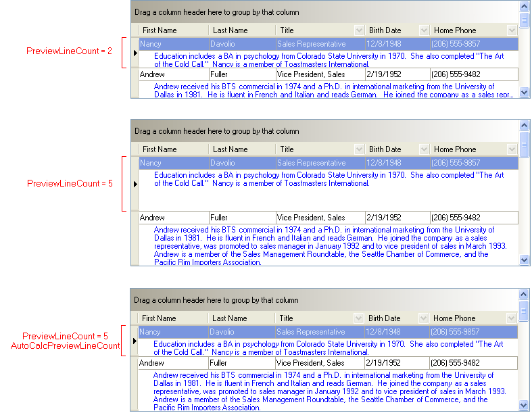Select 'Vice President, Sales' cell in top grid

(x=320, y=74)
